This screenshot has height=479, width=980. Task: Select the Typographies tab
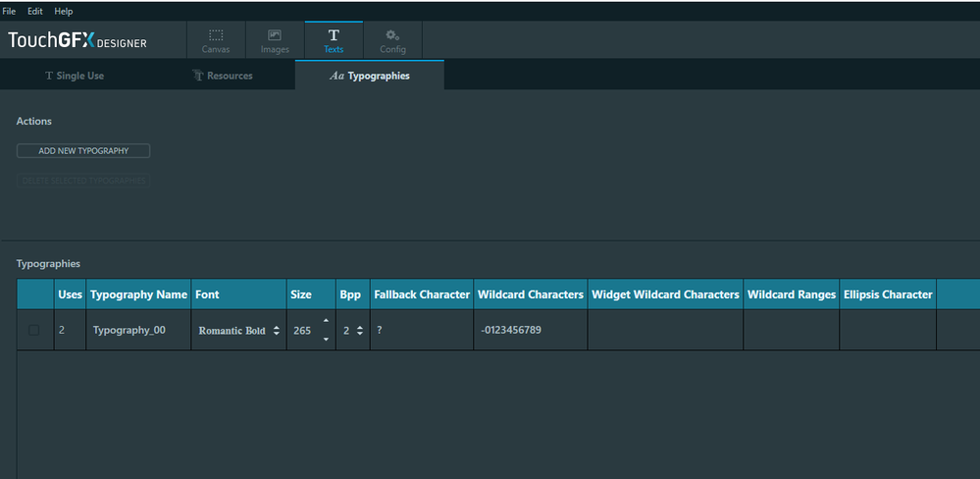(370, 76)
